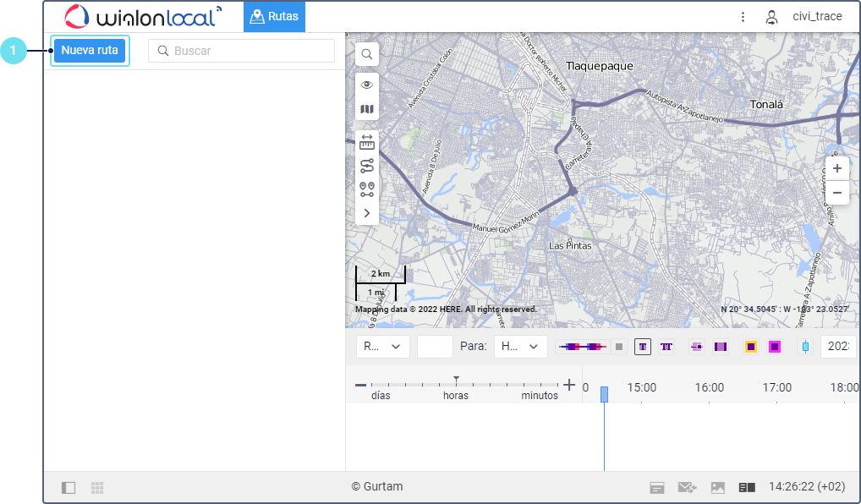
Task: Click the date field showing 202
Action: [838, 347]
